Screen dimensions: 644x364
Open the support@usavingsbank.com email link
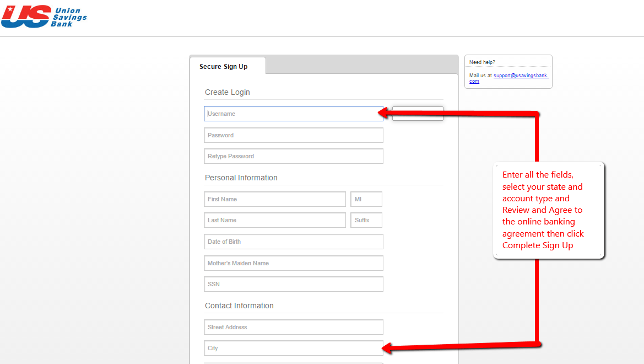point(521,76)
